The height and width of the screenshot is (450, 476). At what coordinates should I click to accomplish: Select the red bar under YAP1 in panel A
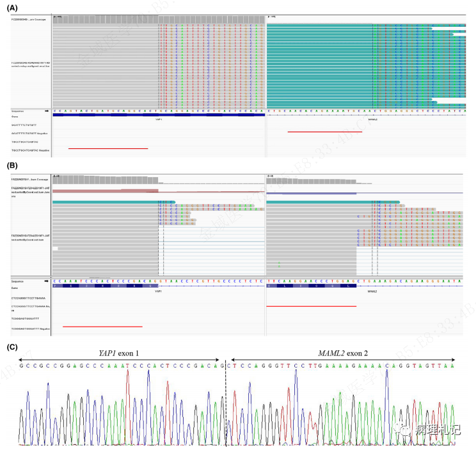(107, 148)
